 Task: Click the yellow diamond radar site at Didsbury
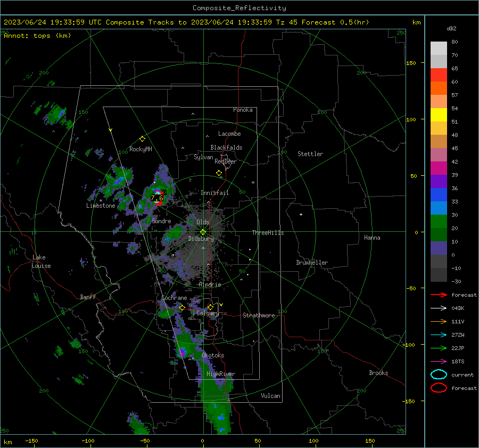[x=203, y=232]
